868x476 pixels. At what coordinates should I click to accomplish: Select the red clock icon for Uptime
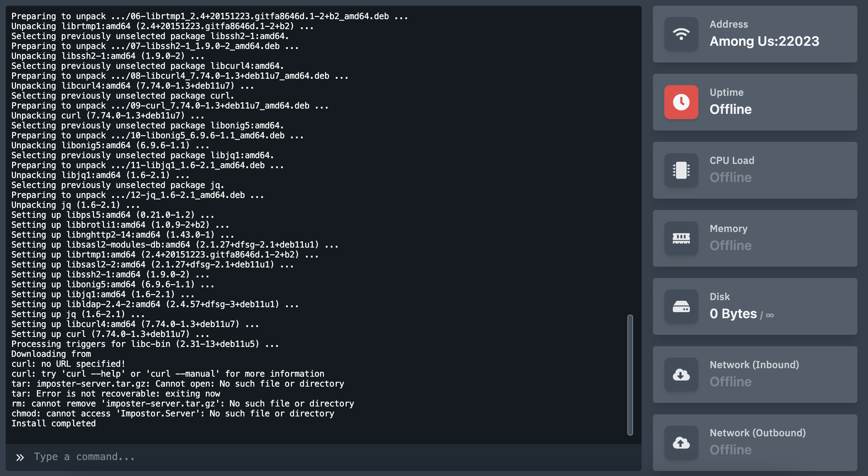[681, 102]
